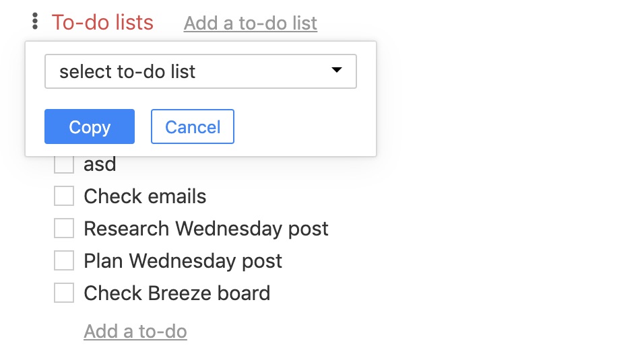The image size is (644, 362).
Task: Select the asd to-do text
Action: pyautogui.click(x=100, y=164)
